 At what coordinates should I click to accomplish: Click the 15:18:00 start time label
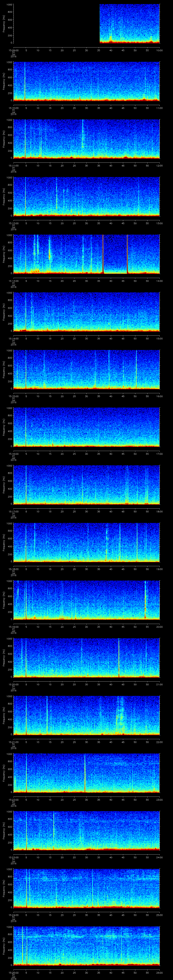tap(14, 569)
